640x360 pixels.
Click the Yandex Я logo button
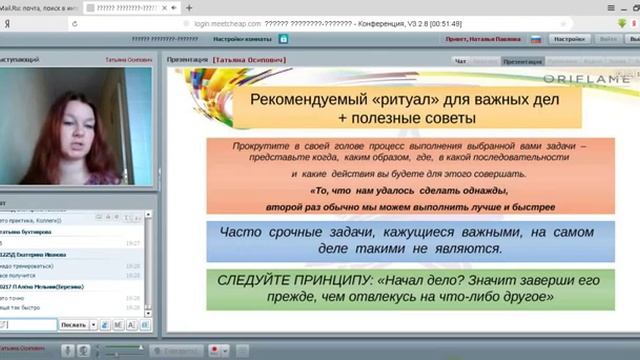tap(7, 24)
